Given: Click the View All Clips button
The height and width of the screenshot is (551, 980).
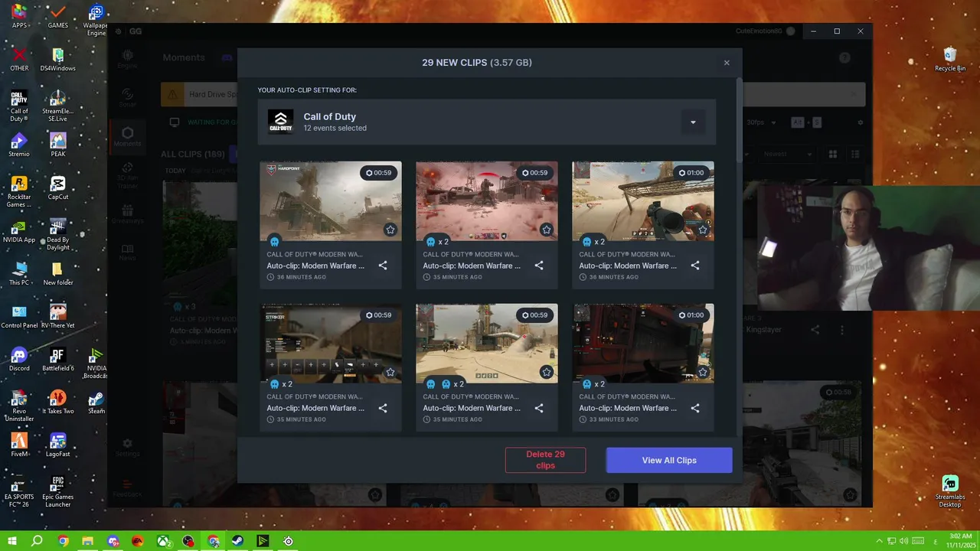Looking at the screenshot, I should tap(669, 460).
